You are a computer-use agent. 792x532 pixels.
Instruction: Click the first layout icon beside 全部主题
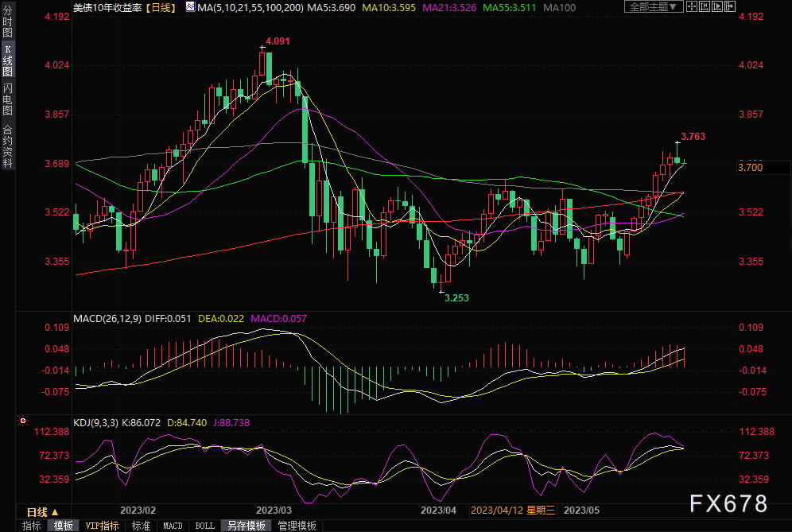[692, 6]
